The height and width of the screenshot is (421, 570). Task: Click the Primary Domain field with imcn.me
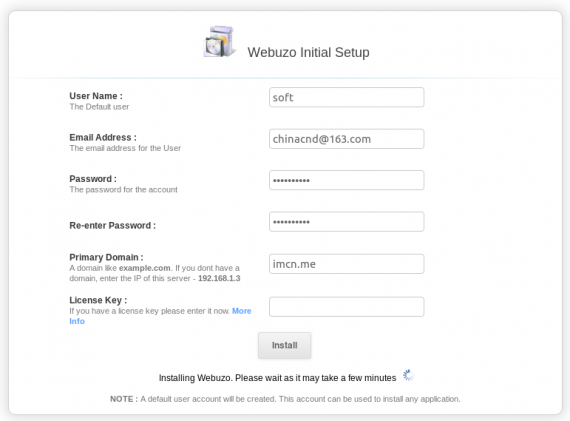point(346,264)
